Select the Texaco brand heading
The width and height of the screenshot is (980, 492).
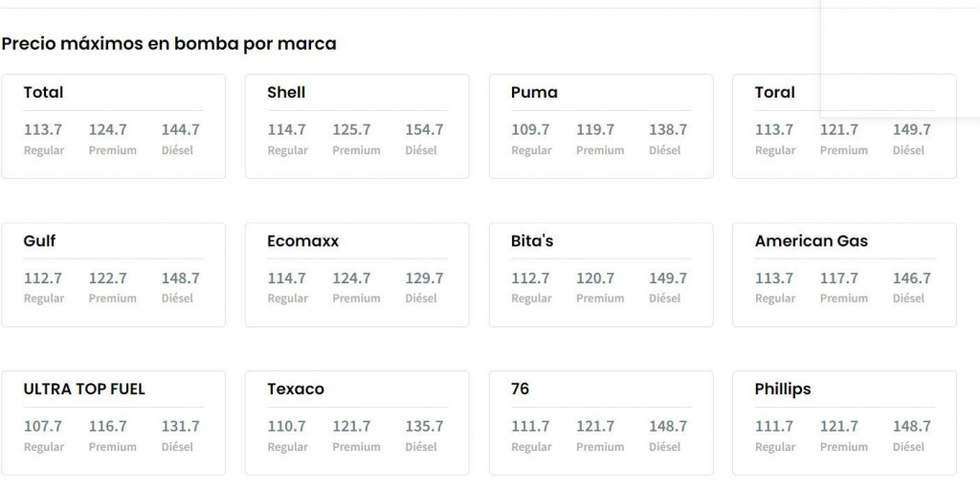coord(296,389)
